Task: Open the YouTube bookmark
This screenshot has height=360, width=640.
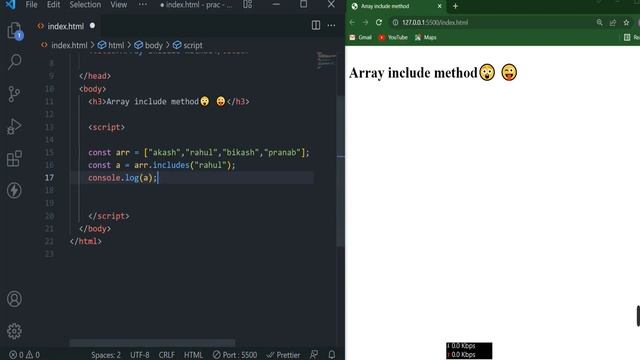Action: pyautogui.click(x=393, y=38)
